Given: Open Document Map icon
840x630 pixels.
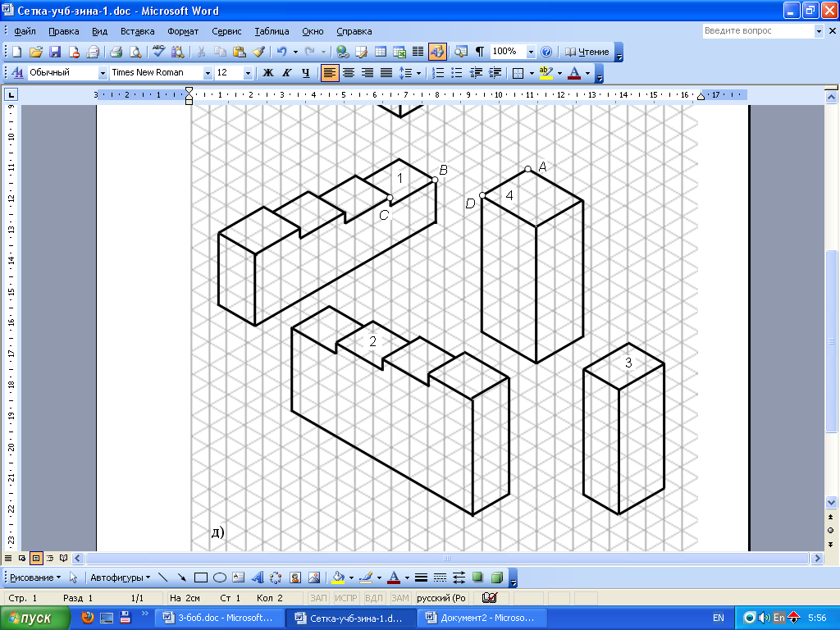Looking at the screenshot, I should coord(461,52).
